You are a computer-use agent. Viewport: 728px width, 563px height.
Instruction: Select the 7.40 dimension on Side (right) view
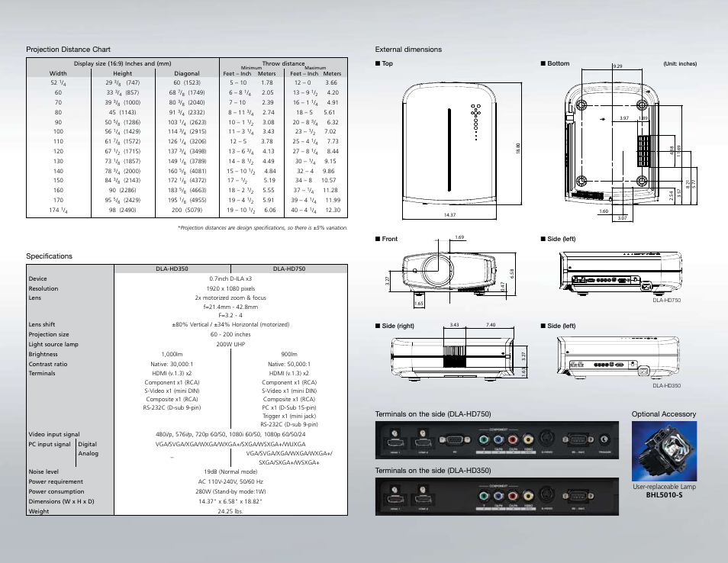[x=491, y=325]
